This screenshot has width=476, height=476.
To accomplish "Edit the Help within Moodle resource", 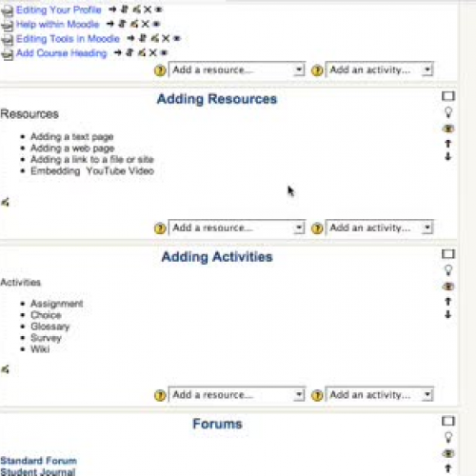I will 134,24.
